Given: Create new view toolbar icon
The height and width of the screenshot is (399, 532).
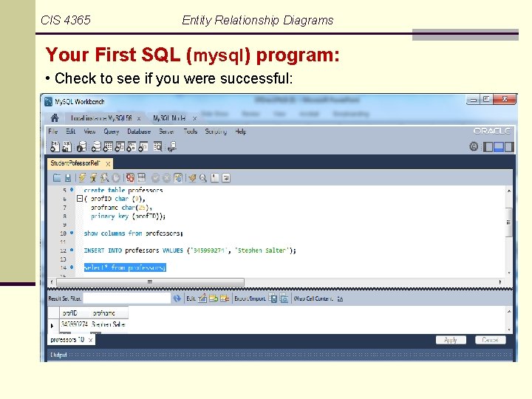Looking at the screenshot, I should pyautogui.click(x=120, y=146).
